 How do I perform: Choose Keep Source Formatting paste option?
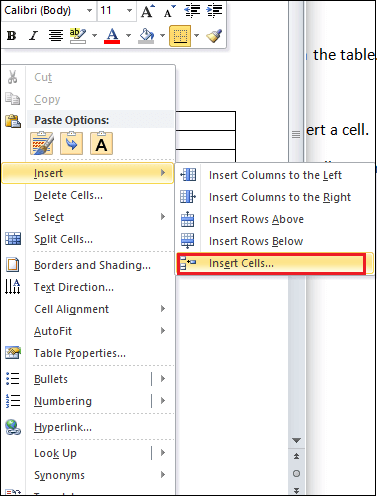click(42, 143)
